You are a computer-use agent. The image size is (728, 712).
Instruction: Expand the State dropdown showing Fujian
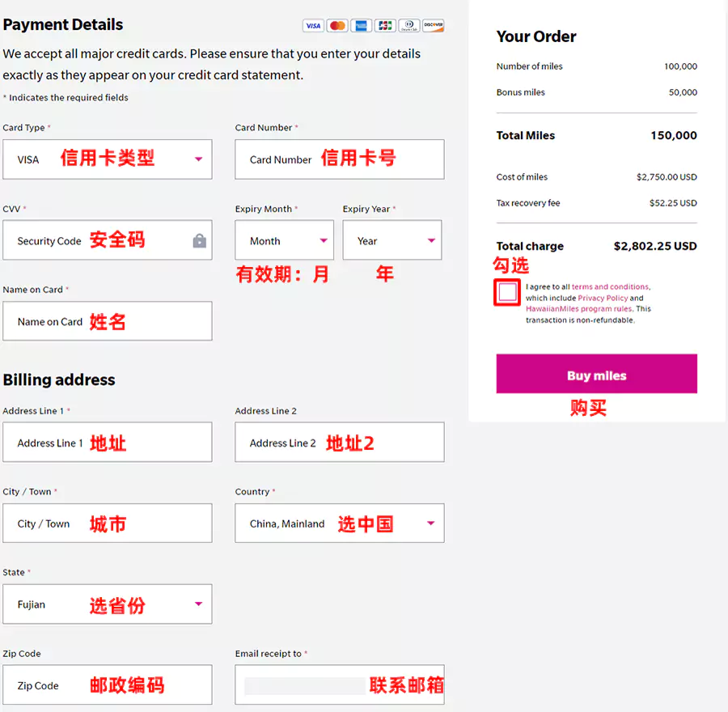click(108, 604)
